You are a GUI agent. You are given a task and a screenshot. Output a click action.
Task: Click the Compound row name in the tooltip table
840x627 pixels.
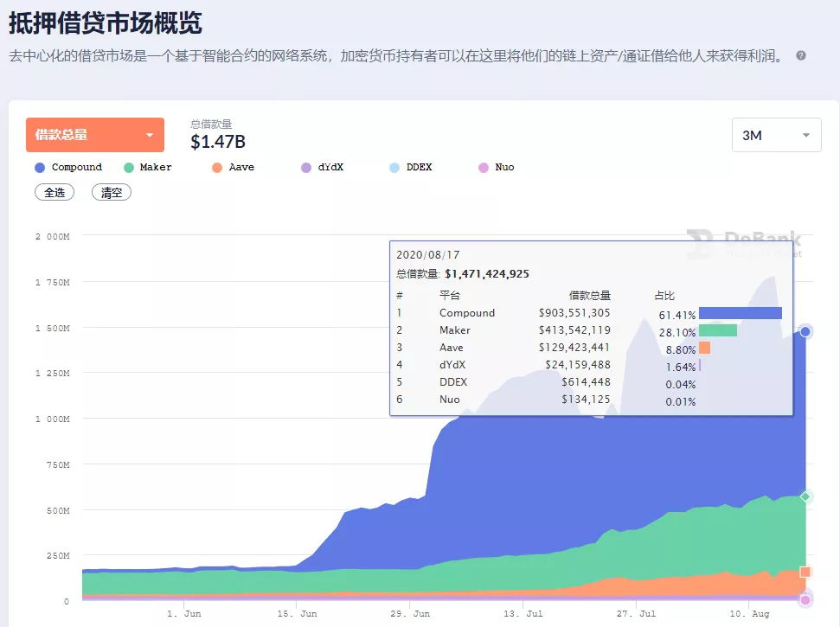click(x=467, y=313)
